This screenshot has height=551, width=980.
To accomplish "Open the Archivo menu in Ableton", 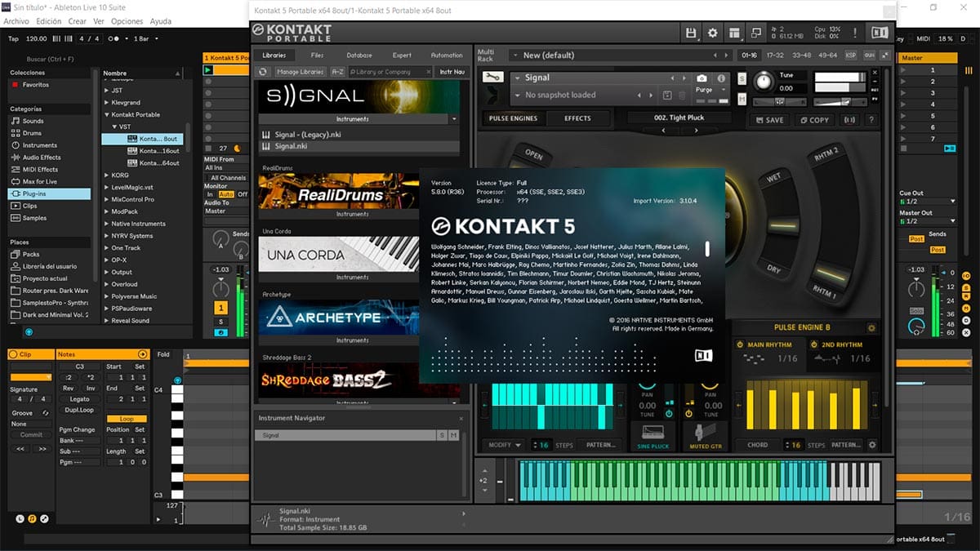I will [x=16, y=21].
